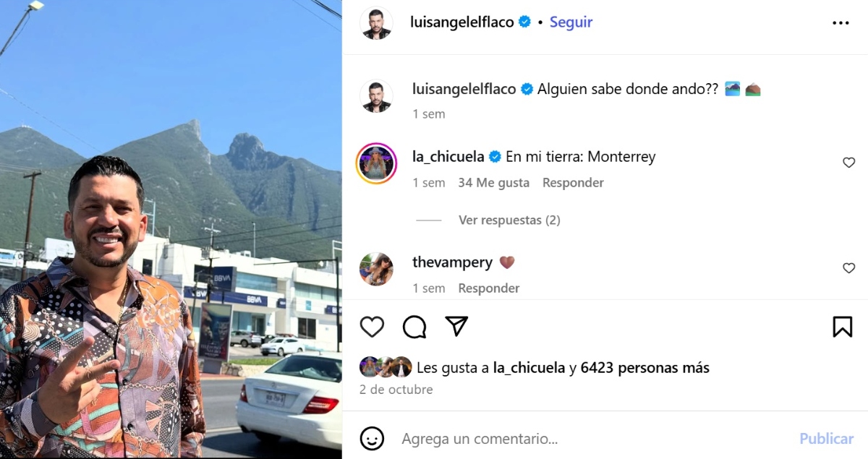Viewport: 868px width, 459px height.
Task: Like la_chicuela's Monterrey comment
Action: 848,163
